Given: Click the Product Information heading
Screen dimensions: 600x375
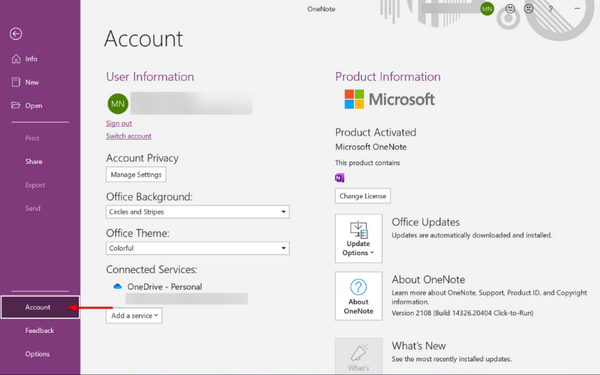Looking at the screenshot, I should (388, 77).
